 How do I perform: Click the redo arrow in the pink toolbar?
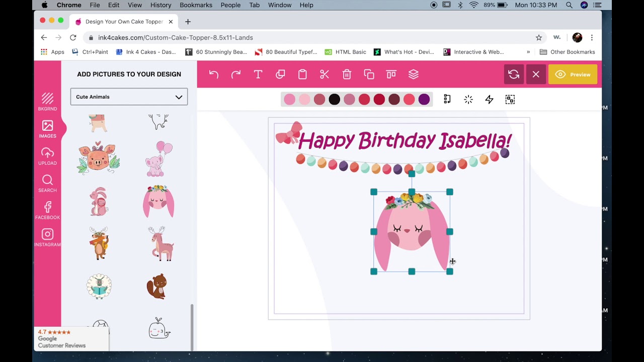click(x=236, y=74)
